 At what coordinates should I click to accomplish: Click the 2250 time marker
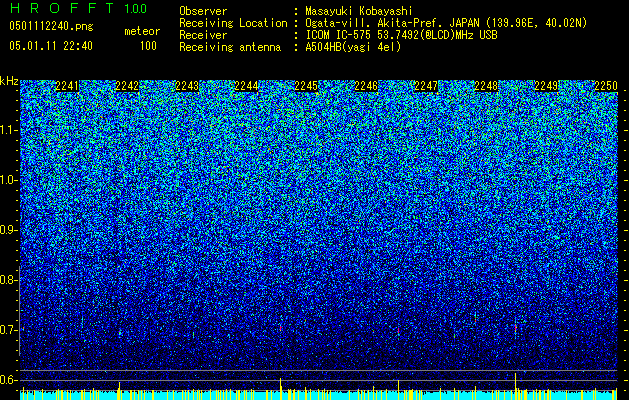[606, 86]
